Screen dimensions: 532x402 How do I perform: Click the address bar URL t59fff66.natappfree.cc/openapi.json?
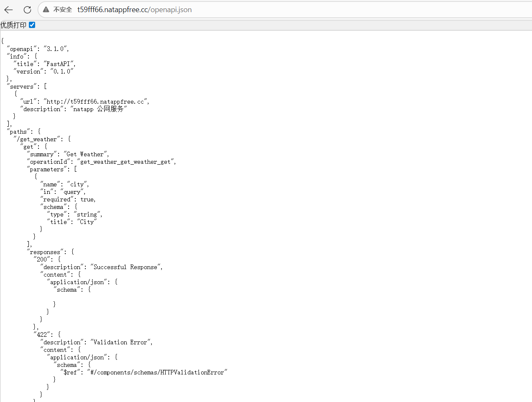(x=134, y=10)
